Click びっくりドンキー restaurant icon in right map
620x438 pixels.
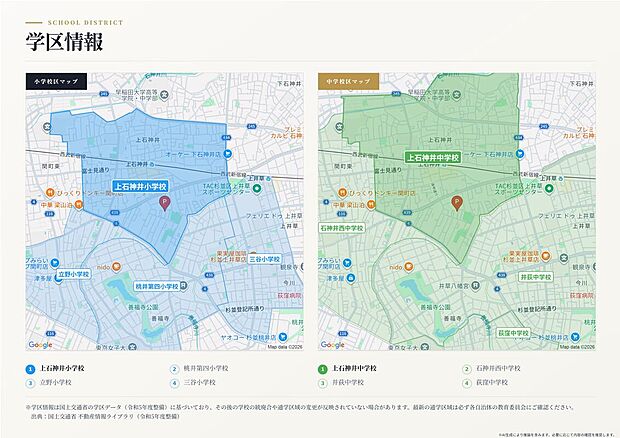342,193
